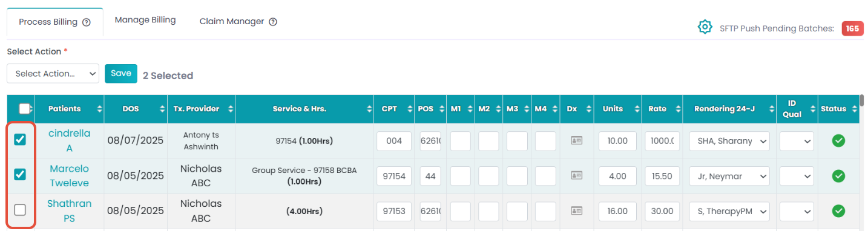Uncheck the Marcelo Tweleve row checkbox

20,175
